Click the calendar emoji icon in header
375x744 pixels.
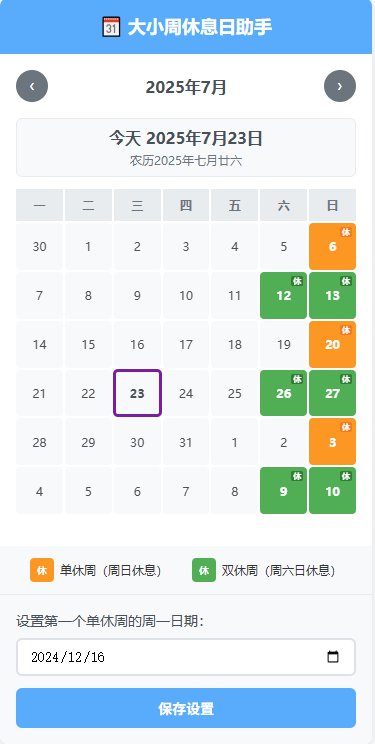pos(112,27)
